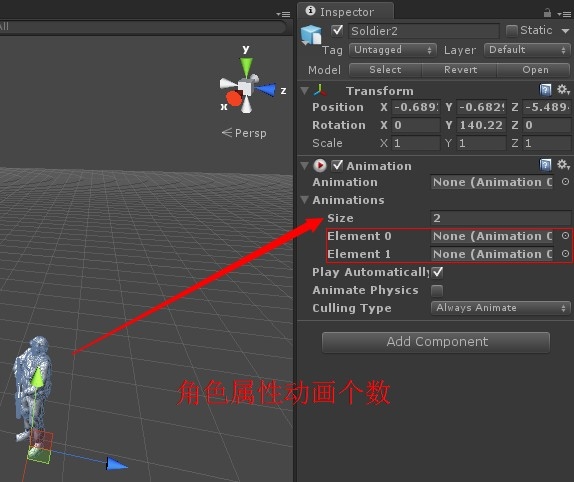Viewport: 574px width, 482px height.
Task: Click the Add Component button
Action: pos(436,342)
